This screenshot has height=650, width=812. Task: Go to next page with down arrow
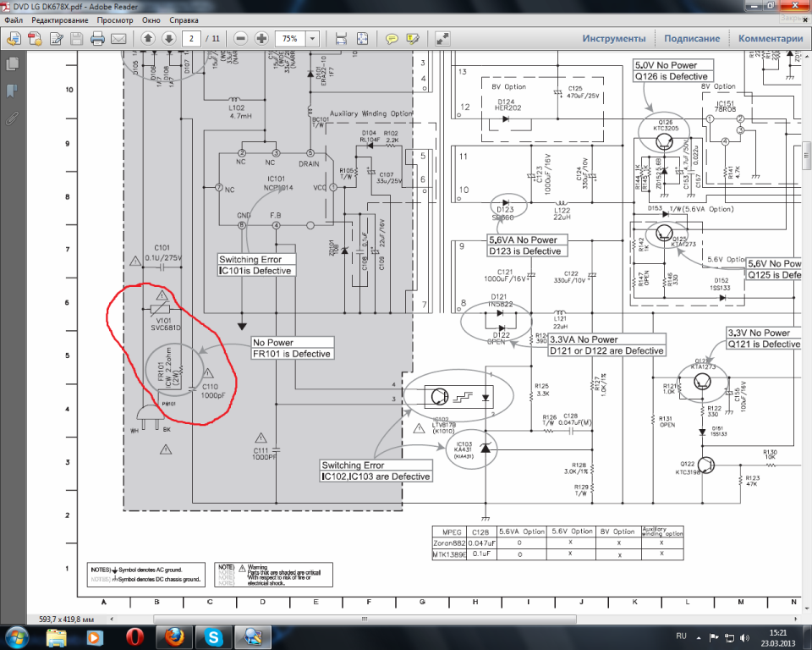click(x=168, y=39)
